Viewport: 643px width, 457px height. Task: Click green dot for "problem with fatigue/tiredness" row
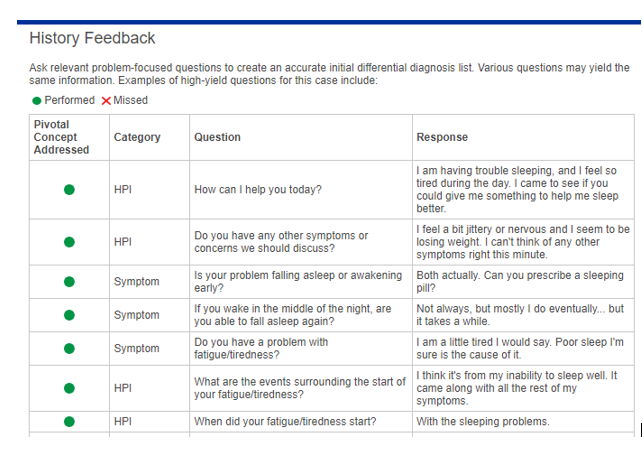[x=69, y=348]
